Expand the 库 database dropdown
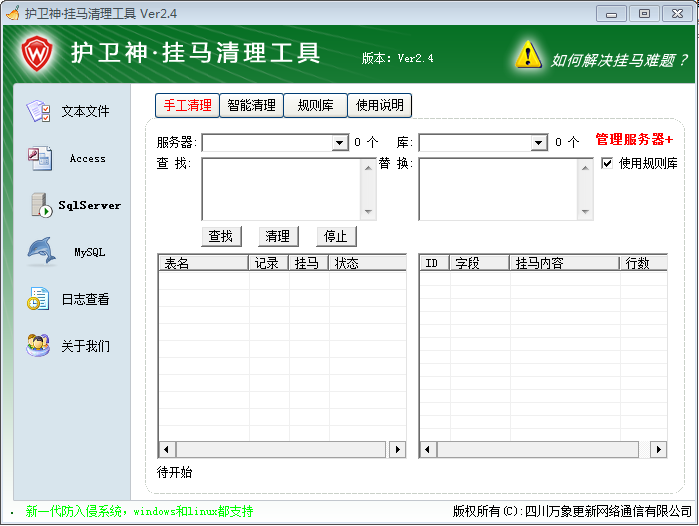The width and height of the screenshot is (699, 526). 540,143
